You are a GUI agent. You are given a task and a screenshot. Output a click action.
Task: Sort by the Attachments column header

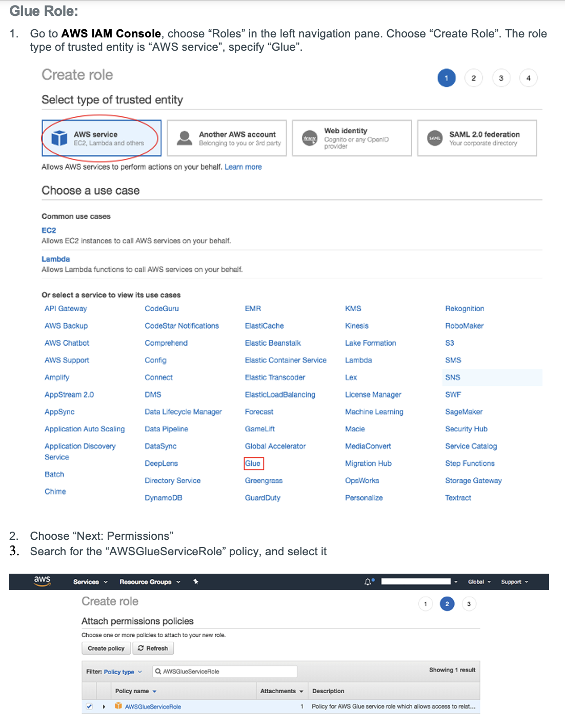tap(281, 691)
